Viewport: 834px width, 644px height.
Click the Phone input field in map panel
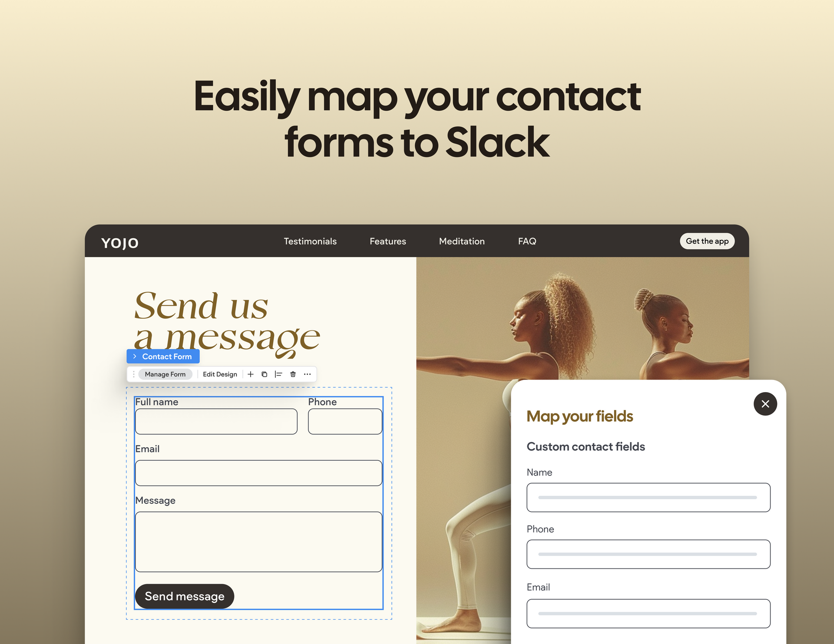[647, 555]
